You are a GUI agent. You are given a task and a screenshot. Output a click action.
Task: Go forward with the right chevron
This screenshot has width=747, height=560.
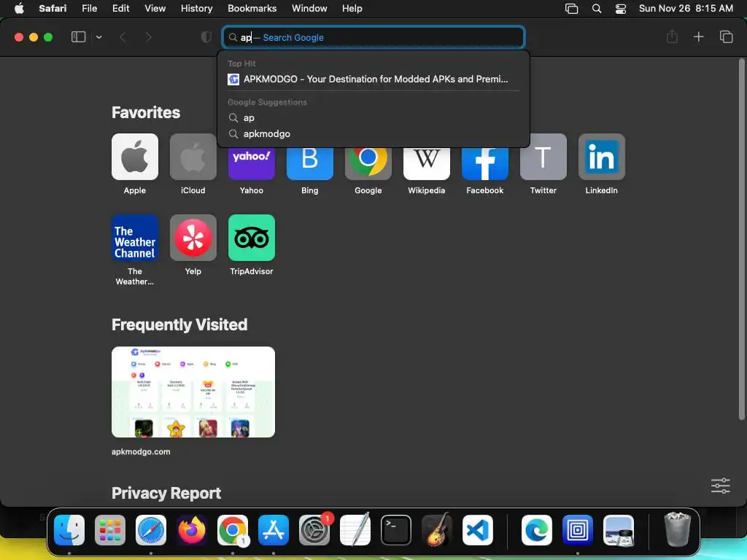(148, 37)
